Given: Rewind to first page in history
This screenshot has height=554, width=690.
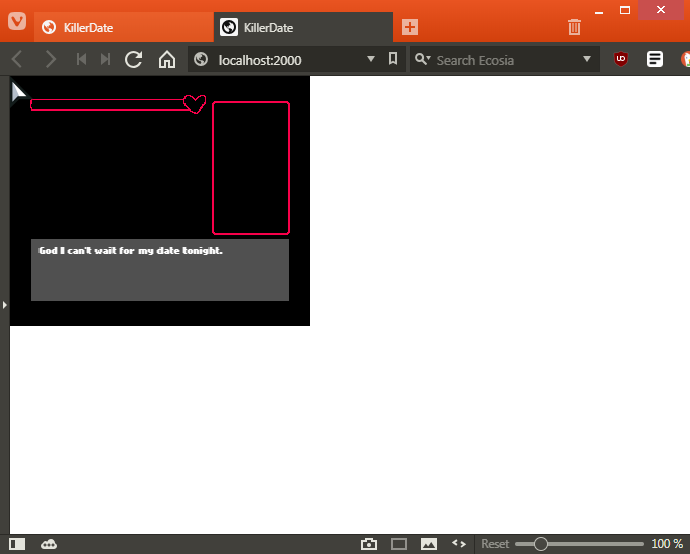Looking at the screenshot, I should coord(81,59).
